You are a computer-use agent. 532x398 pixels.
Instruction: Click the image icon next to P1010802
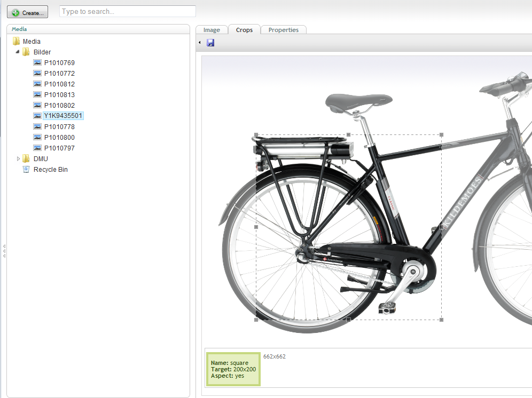[x=37, y=106]
